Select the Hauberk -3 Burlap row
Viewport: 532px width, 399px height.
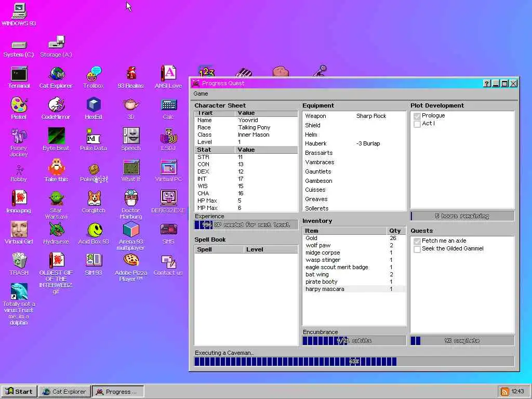pyautogui.click(x=354, y=143)
